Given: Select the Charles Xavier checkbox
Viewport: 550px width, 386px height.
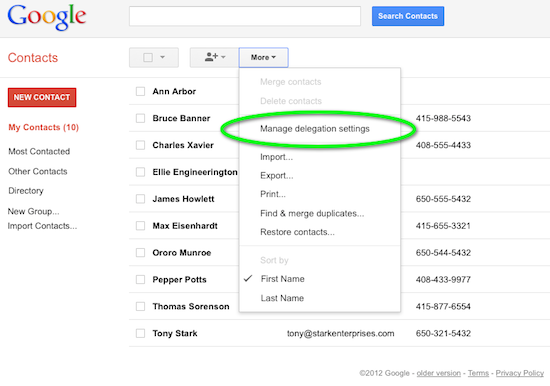Looking at the screenshot, I should 140,145.
